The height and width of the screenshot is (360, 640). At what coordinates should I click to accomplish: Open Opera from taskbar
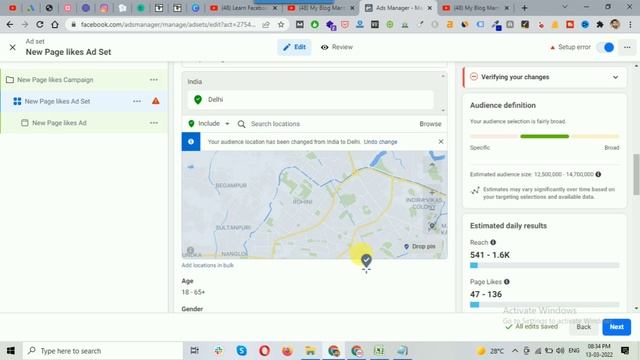point(264,351)
